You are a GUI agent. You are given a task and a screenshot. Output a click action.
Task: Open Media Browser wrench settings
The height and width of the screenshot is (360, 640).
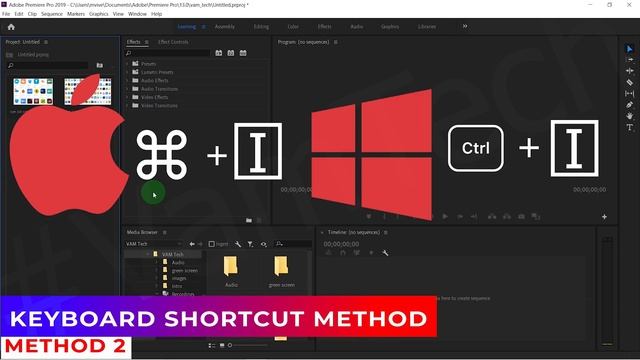pyautogui.click(x=238, y=244)
